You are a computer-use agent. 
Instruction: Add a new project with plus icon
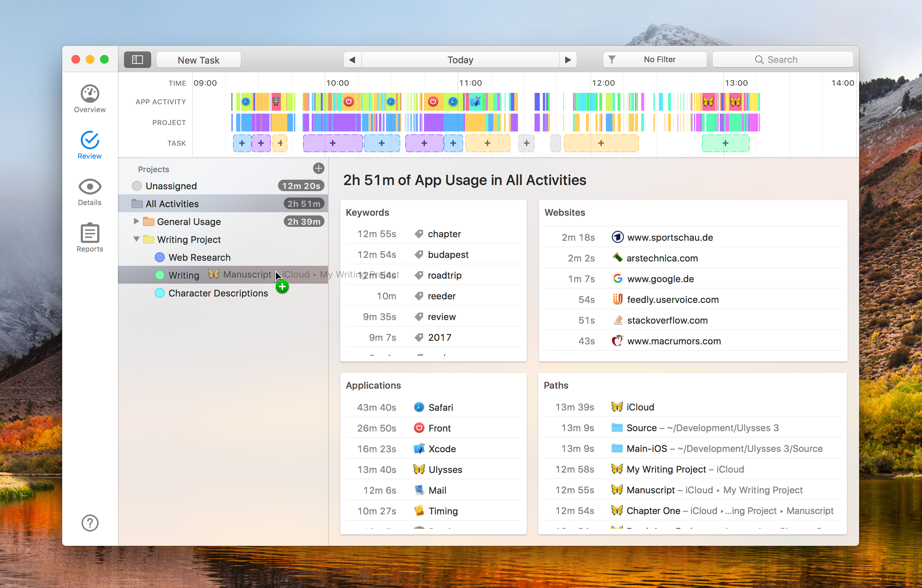click(x=318, y=169)
